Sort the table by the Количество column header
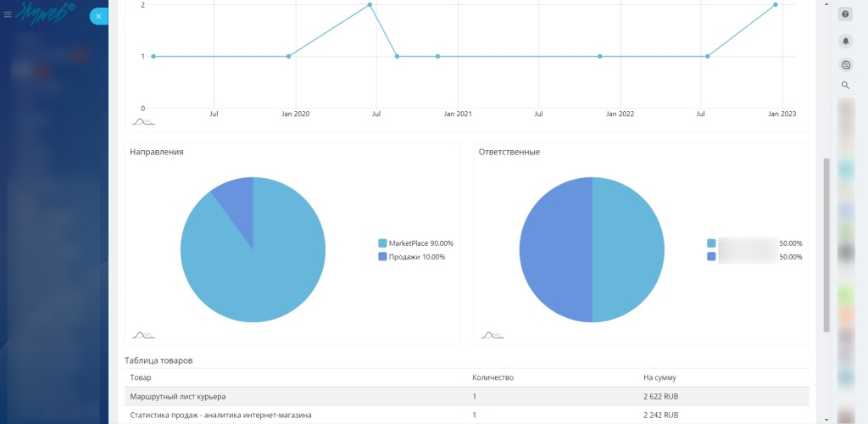This screenshot has width=868, height=424. pos(493,377)
